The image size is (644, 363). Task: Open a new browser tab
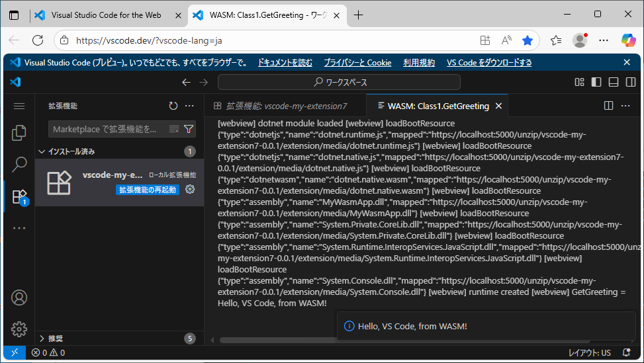pyautogui.click(x=359, y=15)
